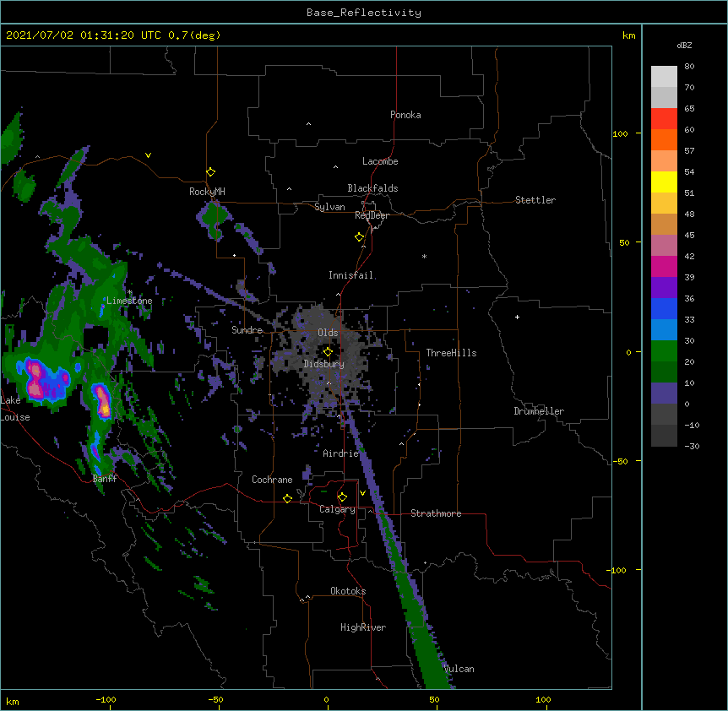The image size is (728, 711).
Task: Click the -30 value on dBZ scale
Action: pyautogui.click(x=692, y=446)
